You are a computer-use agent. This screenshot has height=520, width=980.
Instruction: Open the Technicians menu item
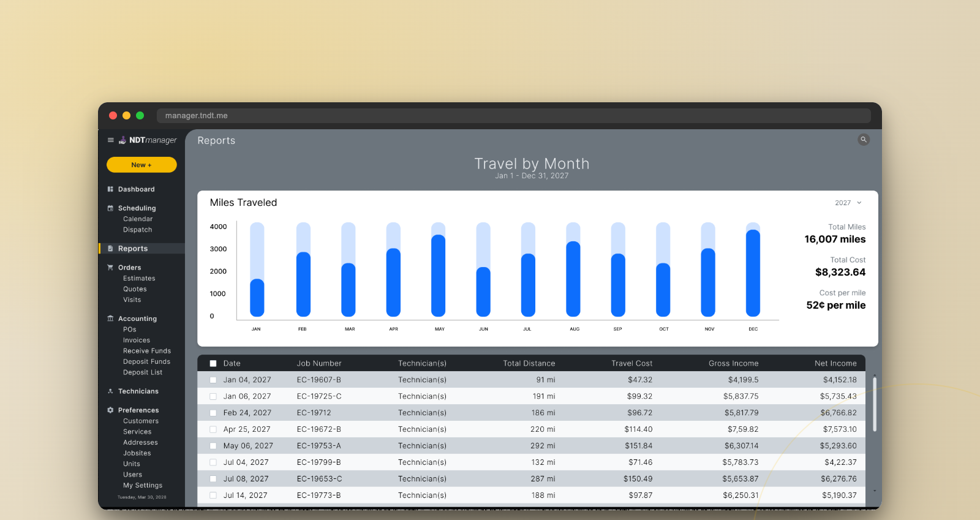[x=138, y=391]
